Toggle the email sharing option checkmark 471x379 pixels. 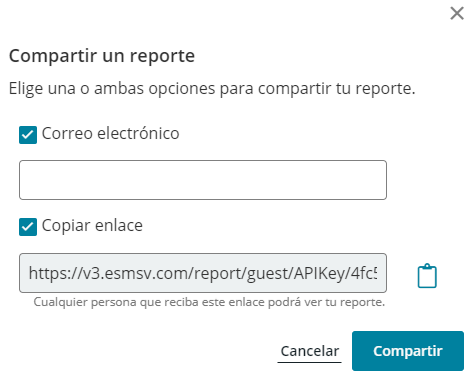tap(28, 135)
